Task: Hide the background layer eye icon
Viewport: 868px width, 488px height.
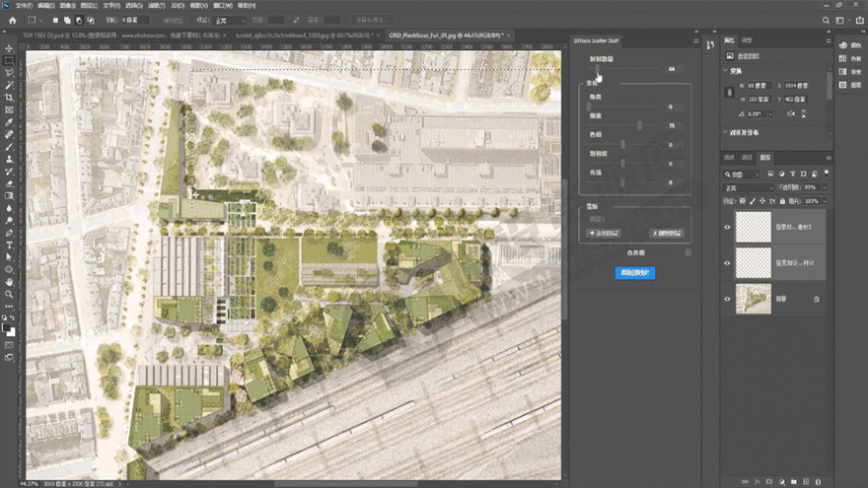Action: tap(727, 299)
